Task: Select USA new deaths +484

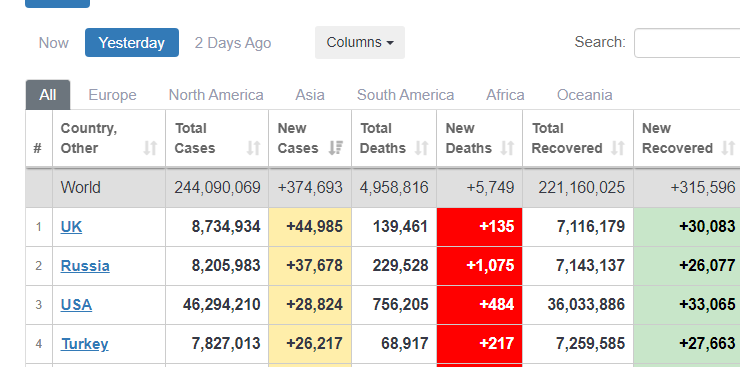Action: point(496,305)
